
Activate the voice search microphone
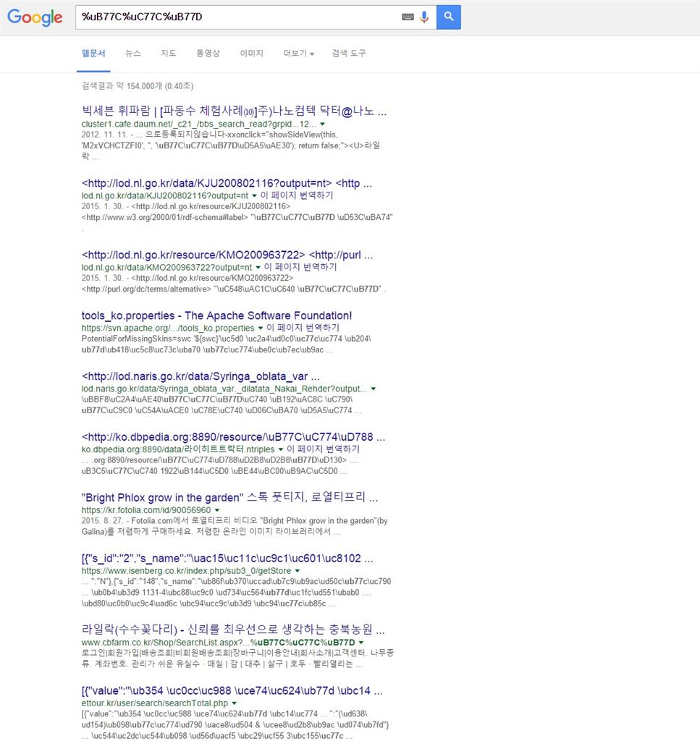point(423,17)
